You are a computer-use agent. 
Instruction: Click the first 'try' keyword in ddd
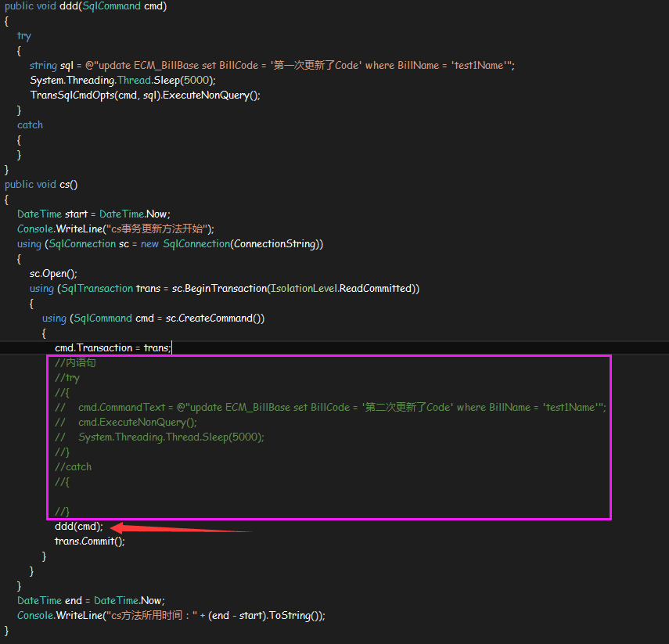[x=24, y=36]
